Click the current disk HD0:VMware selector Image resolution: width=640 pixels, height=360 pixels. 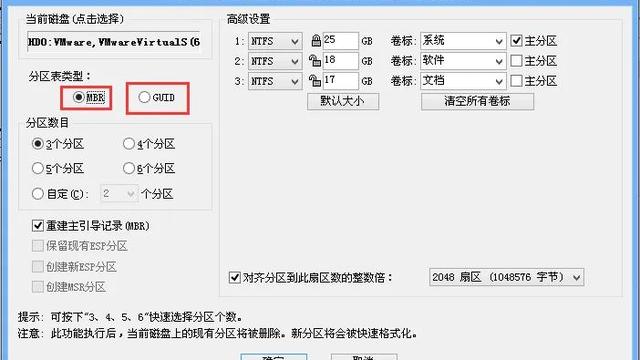(x=114, y=42)
